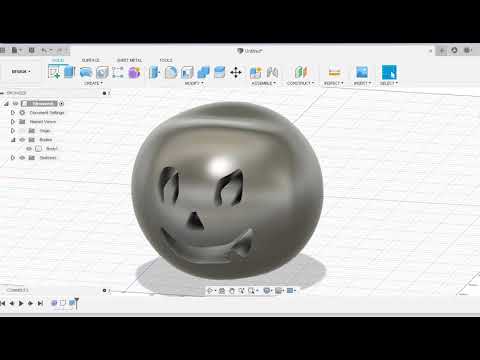Add a new design tab with plus
This screenshot has height=360, width=480.
442,51
